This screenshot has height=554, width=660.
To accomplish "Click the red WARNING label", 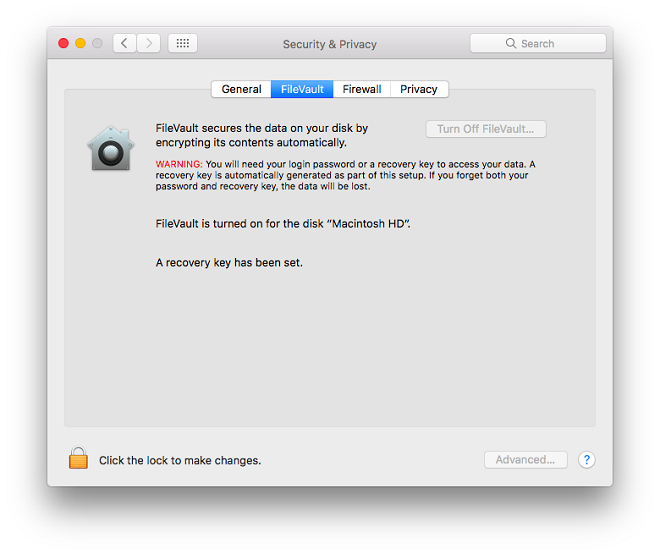I will click(x=179, y=164).
